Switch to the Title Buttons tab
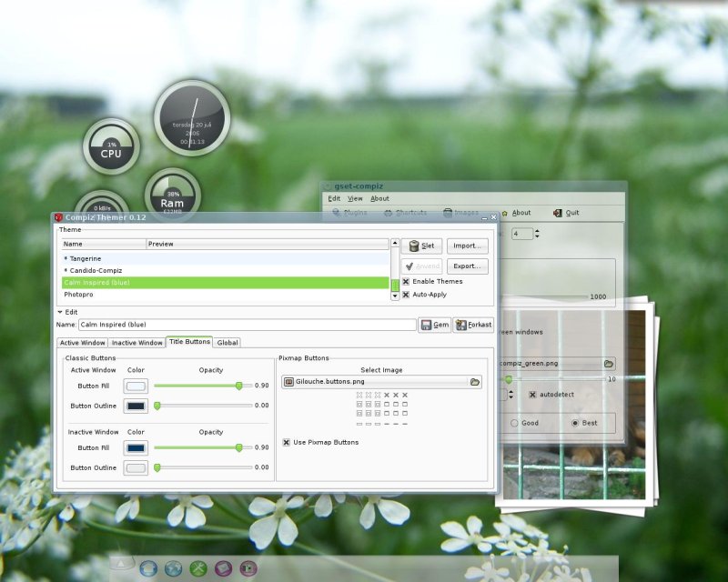The image size is (728, 582). click(x=189, y=342)
